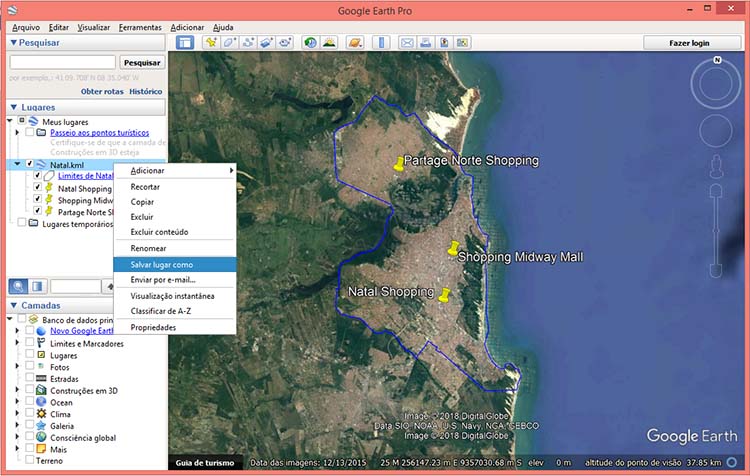Image resolution: width=750 pixels, height=476 pixels.
Task: Open the Novo Google Earth link
Action: (82, 331)
